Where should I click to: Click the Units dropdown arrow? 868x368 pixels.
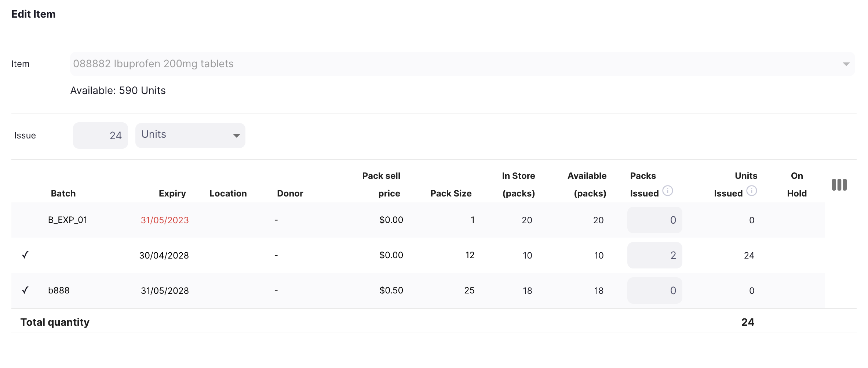point(236,136)
